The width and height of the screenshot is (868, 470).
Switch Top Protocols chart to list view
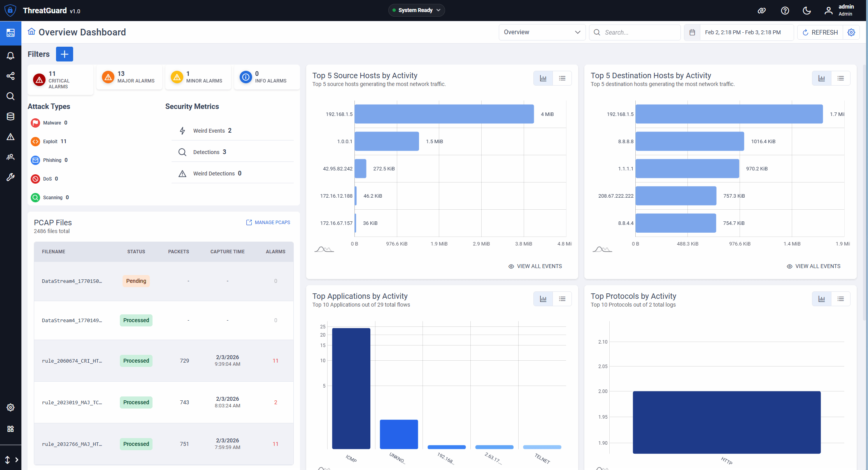(841, 299)
